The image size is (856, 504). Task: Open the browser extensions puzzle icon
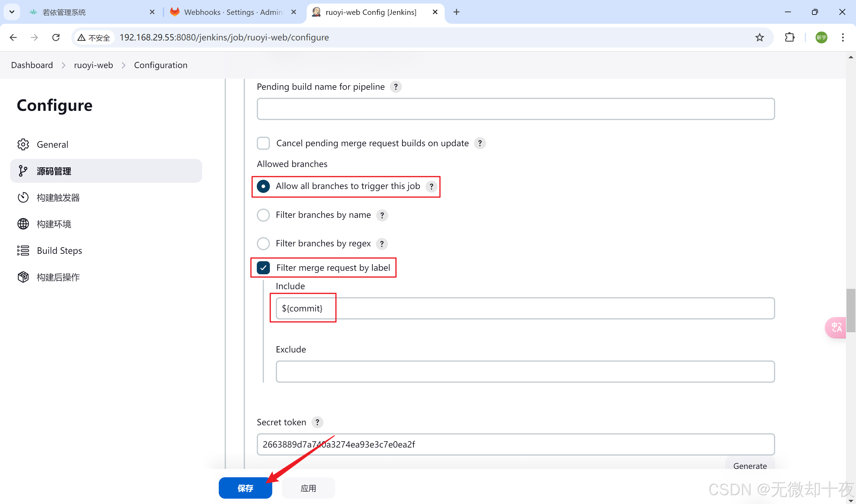[790, 37]
